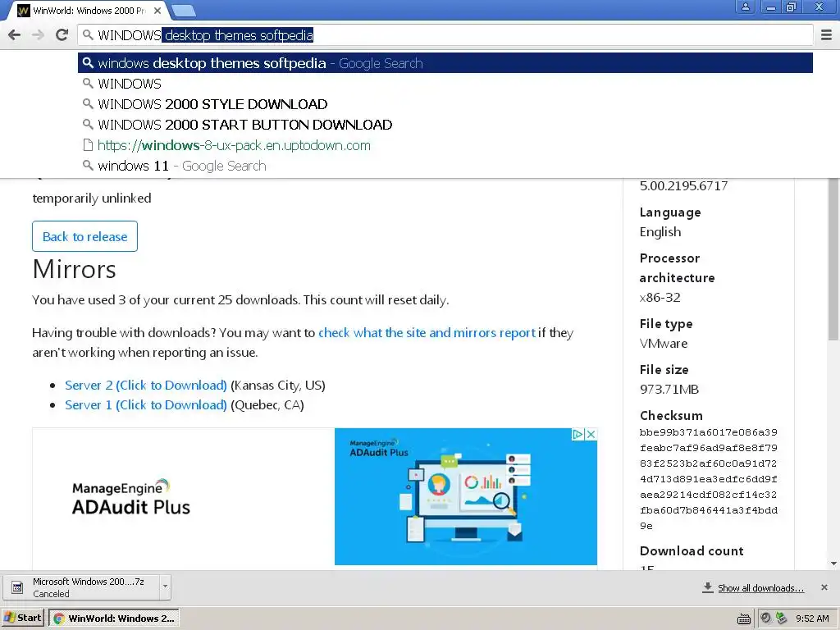Click Show all downloads link
The width and height of the screenshot is (840, 630).
coord(760,588)
